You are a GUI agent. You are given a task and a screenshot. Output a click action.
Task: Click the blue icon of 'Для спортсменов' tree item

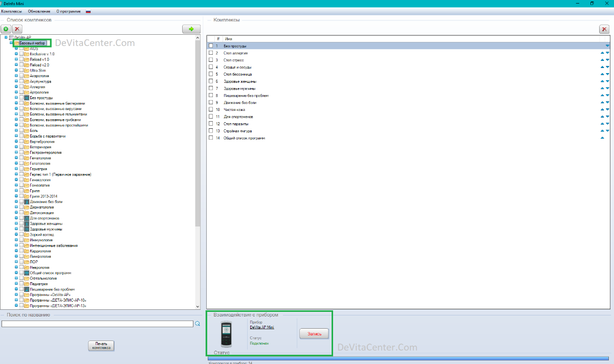(27, 218)
